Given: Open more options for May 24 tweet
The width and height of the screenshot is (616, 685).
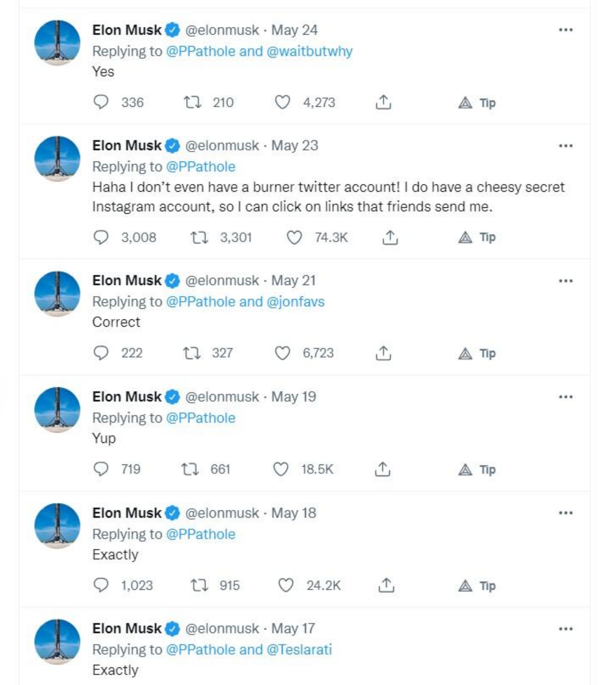Looking at the screenshot, I should (x=566, y=30).
